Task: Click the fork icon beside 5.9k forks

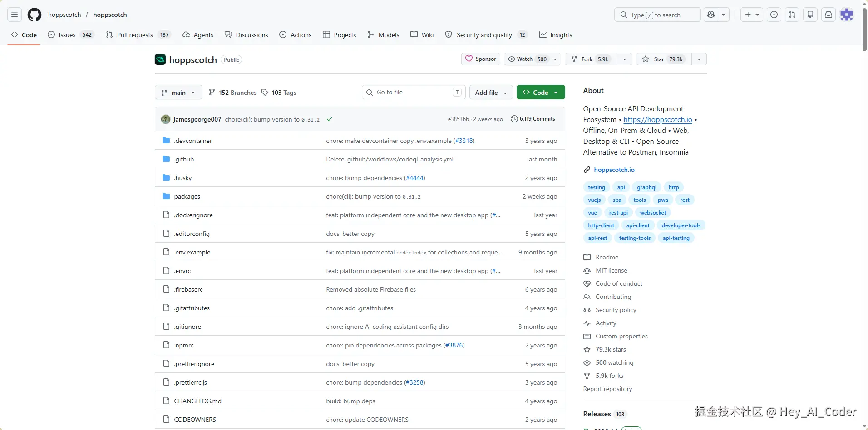Action: coord(587,376)
